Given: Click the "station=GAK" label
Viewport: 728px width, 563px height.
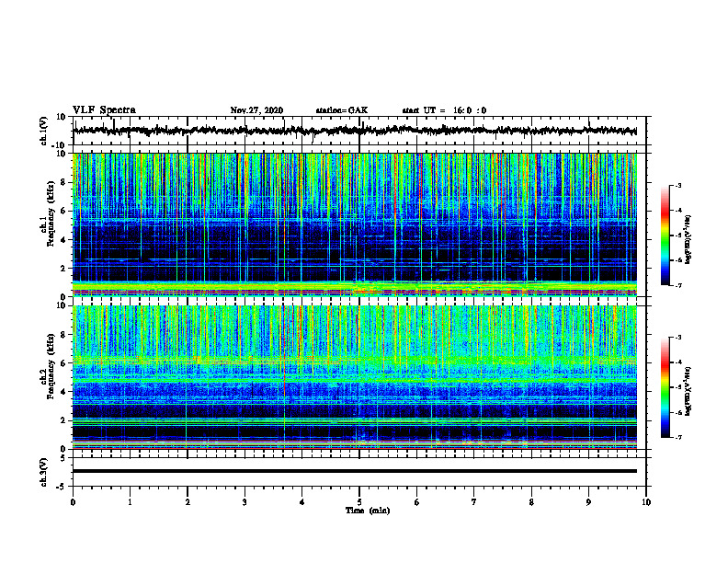Looking at the screenshot, I should click(x=342, y=110).
